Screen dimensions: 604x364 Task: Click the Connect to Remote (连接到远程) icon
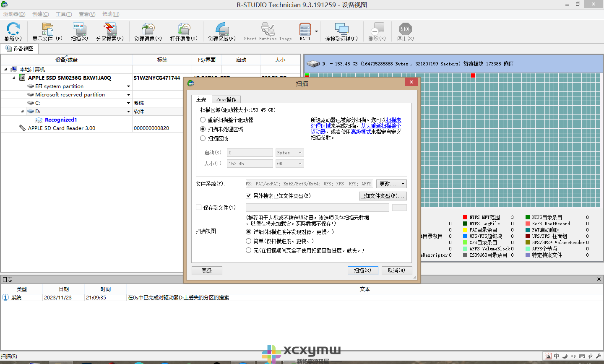(x=341, y=29)
